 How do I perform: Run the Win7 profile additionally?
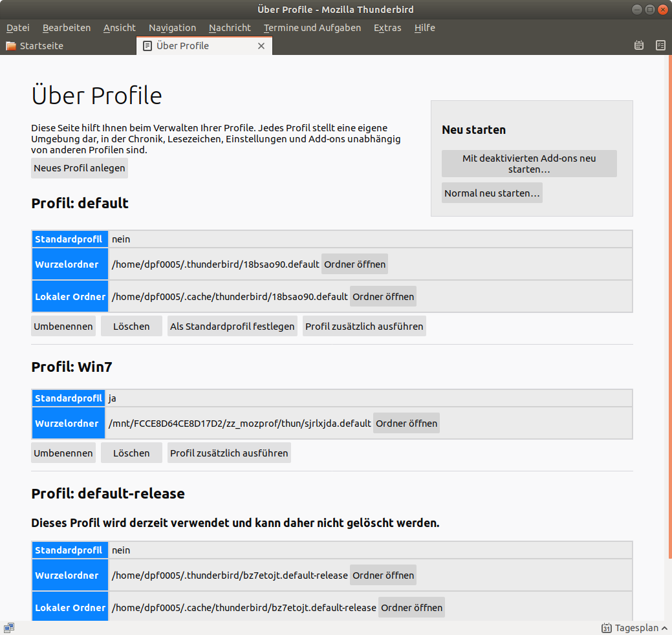pyautogui.click(x=229, y=453)
